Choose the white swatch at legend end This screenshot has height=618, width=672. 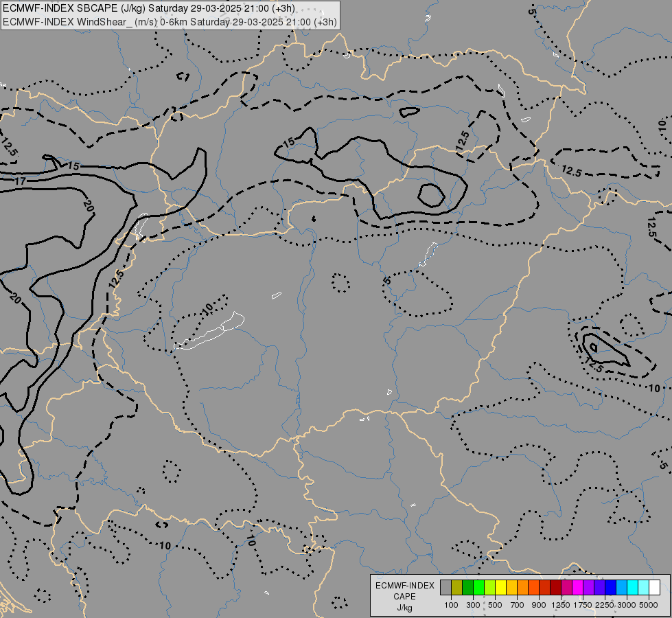(x=654, y=587)
